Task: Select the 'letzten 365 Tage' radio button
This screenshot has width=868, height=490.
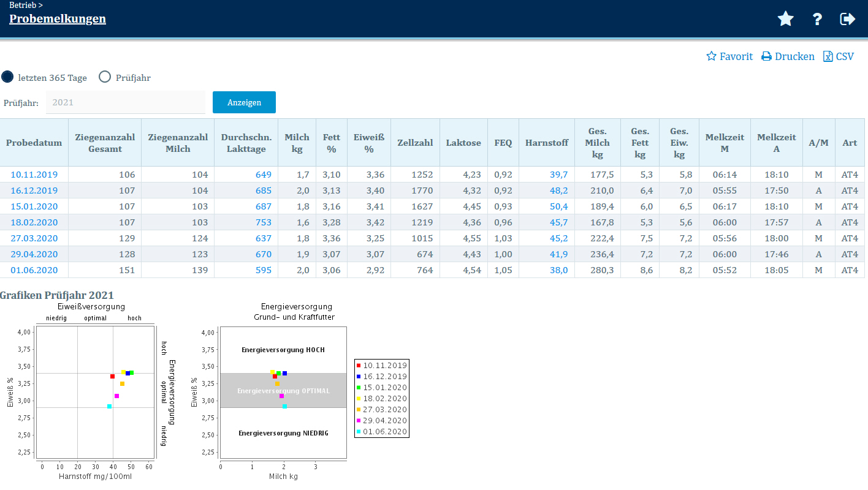Action: (x=7, y=77)
